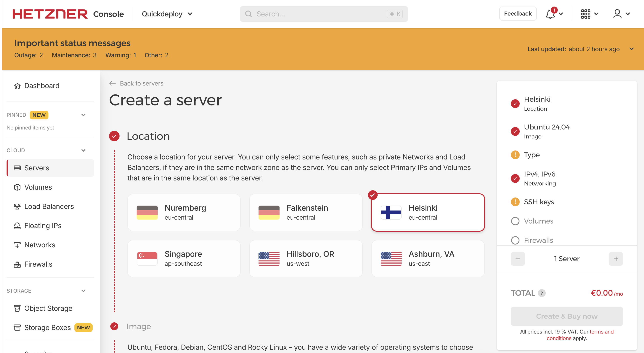Collapse the CLOUD sidebar section
The image size is (644, 353).
point(83,150)
